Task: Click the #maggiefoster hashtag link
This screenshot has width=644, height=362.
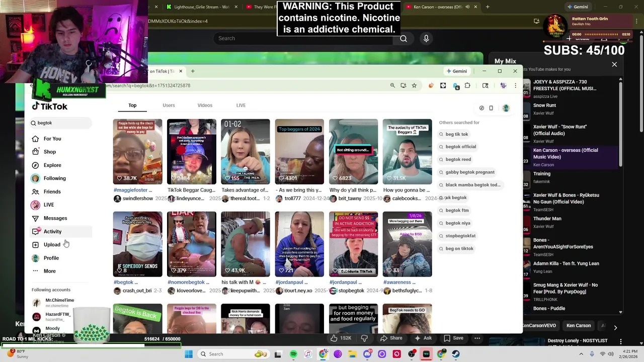Action: 130,190
